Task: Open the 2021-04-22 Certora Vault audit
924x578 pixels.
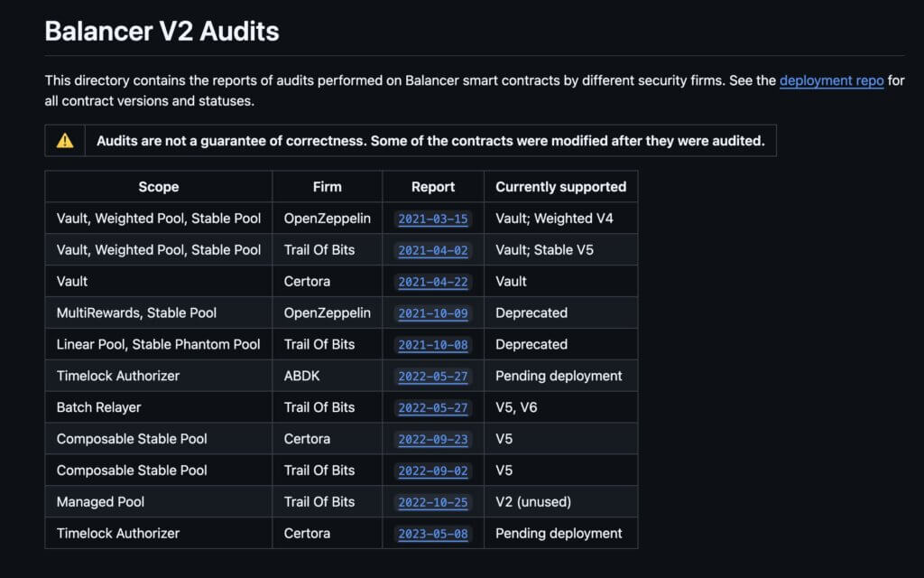Action: point(432,281)
